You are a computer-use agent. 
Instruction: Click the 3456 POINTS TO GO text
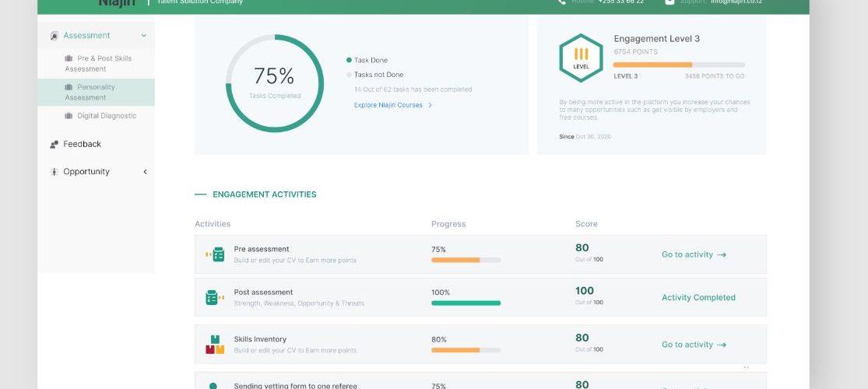(x=715, y=76)
